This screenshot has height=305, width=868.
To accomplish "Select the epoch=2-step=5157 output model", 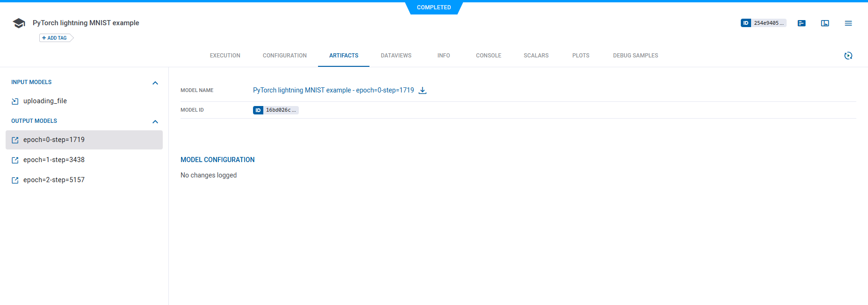I will [54, 180].
